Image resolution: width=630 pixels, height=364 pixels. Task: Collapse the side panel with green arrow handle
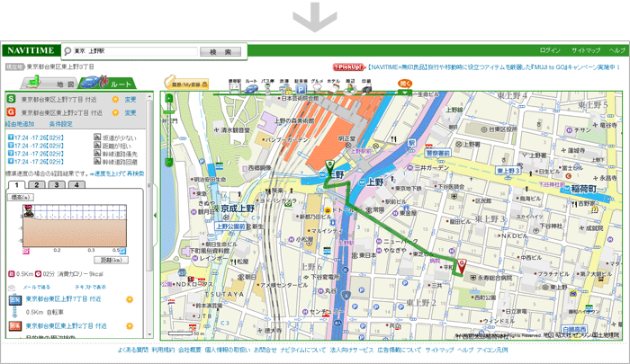click(x=155, y=216)
